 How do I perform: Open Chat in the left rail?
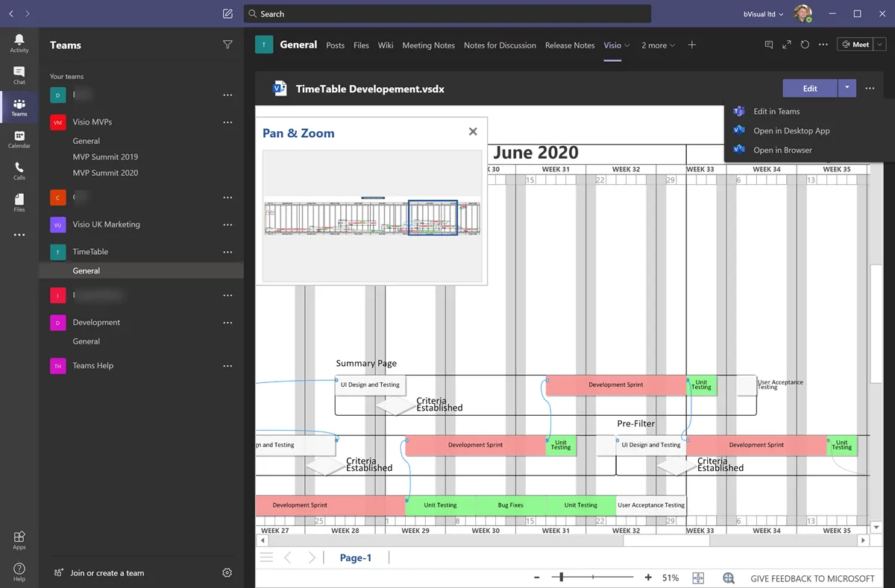pyautogui.click(x=19, y=75)
